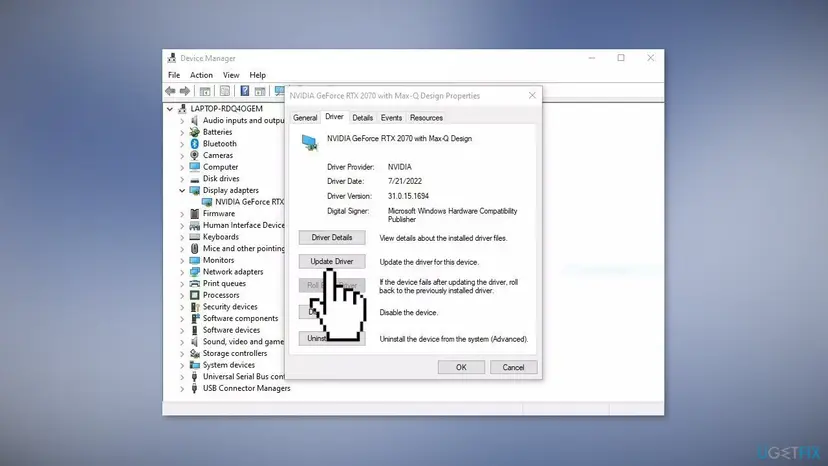Click the blue Help question mark toolbar icon
The width and height of the screenshot is (828, 466).
[x=244, y=91]
